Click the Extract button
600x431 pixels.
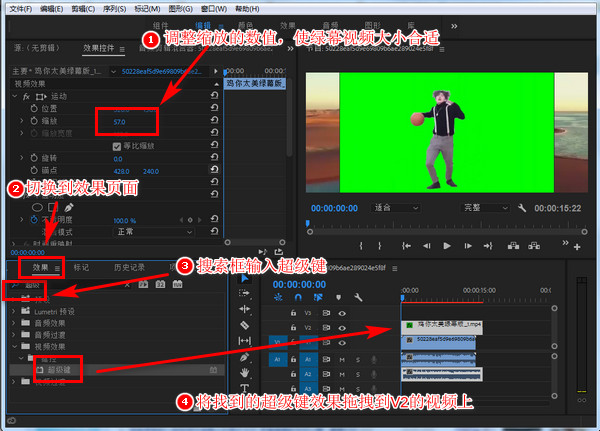click(x=534, y=246)
